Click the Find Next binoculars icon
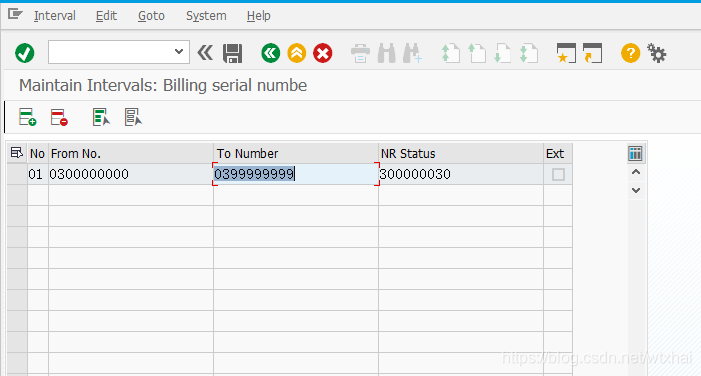 412,53
